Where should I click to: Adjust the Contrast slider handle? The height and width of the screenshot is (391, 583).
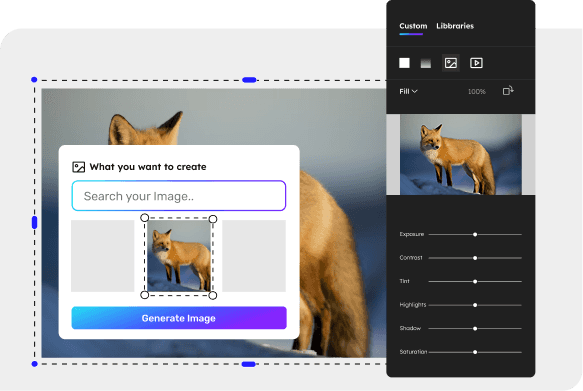(475, 258)
